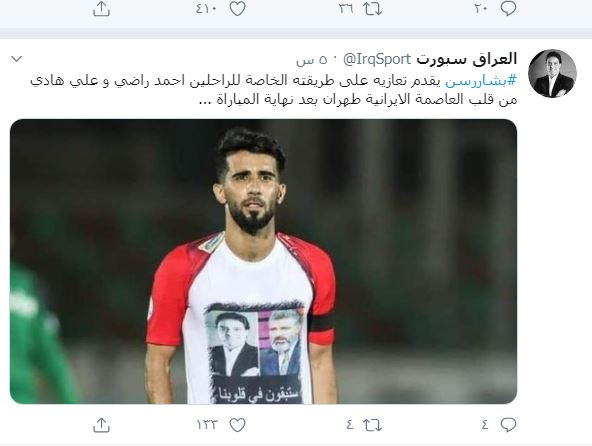The height and width of the screenshot is (446, 592).
Task: Open the chevron menu on IrqSport tweet
Action: (17, 59)
